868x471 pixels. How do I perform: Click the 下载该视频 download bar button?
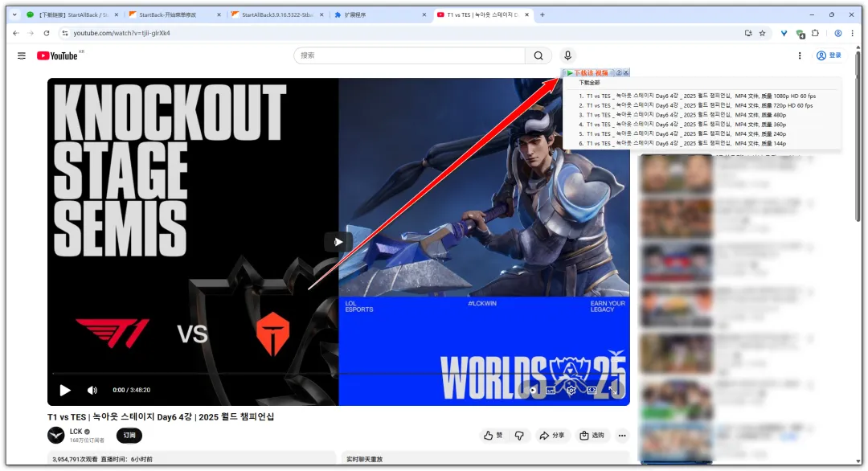[588, 72]
